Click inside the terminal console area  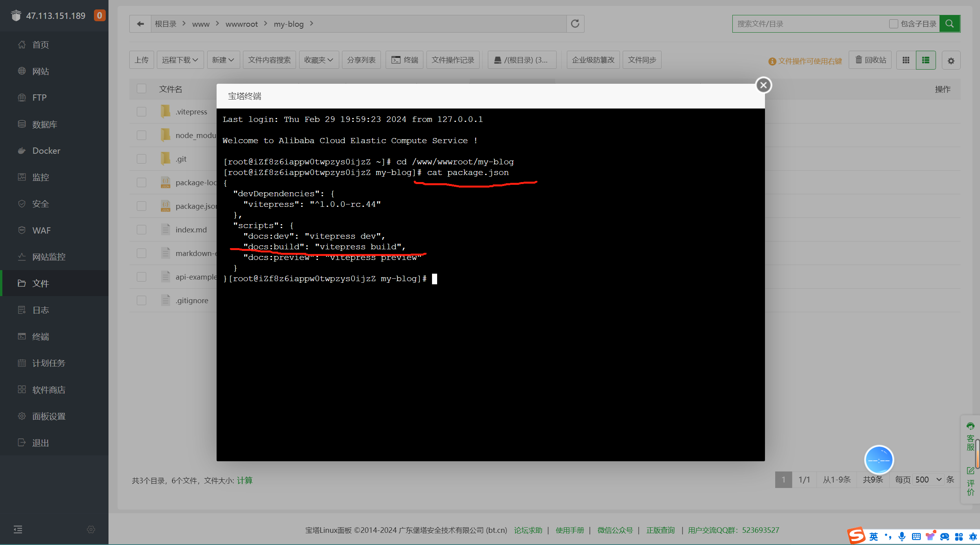[491, 285]
